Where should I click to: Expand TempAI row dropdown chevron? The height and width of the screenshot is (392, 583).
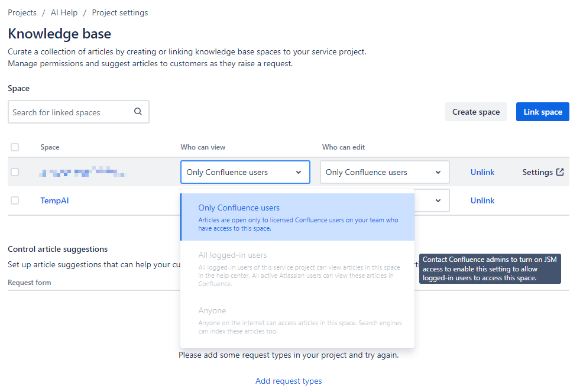(438, 200)
